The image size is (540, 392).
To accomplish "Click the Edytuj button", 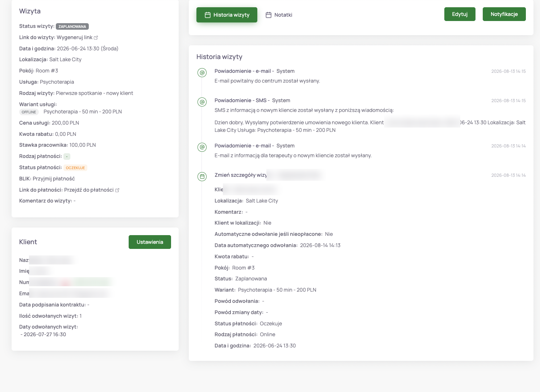I will pos(460,14).
